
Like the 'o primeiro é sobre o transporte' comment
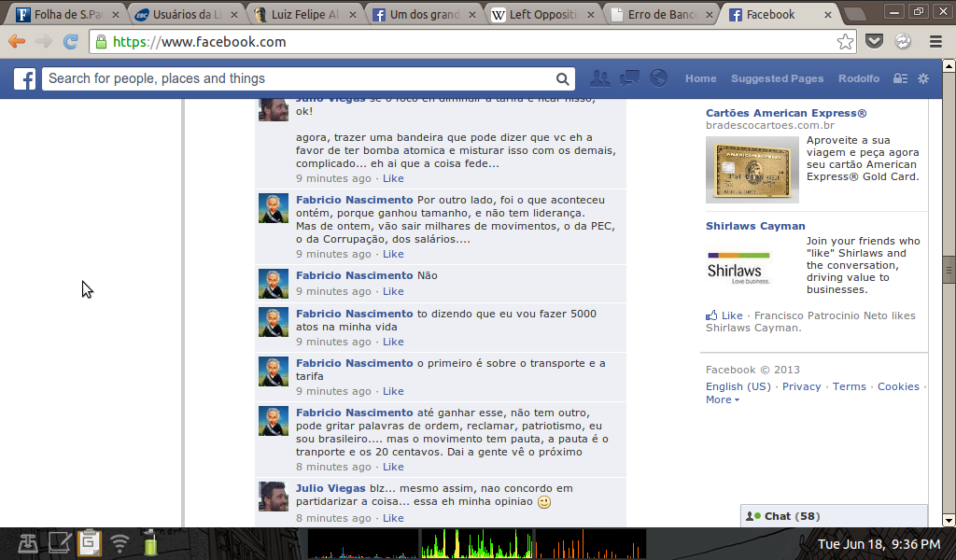(x=393, y=391)
